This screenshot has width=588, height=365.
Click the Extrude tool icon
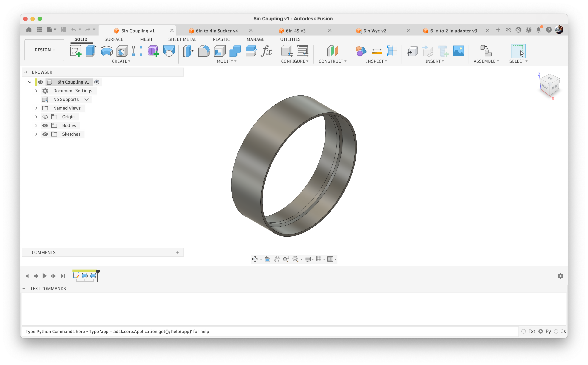(x=91, y=51)
